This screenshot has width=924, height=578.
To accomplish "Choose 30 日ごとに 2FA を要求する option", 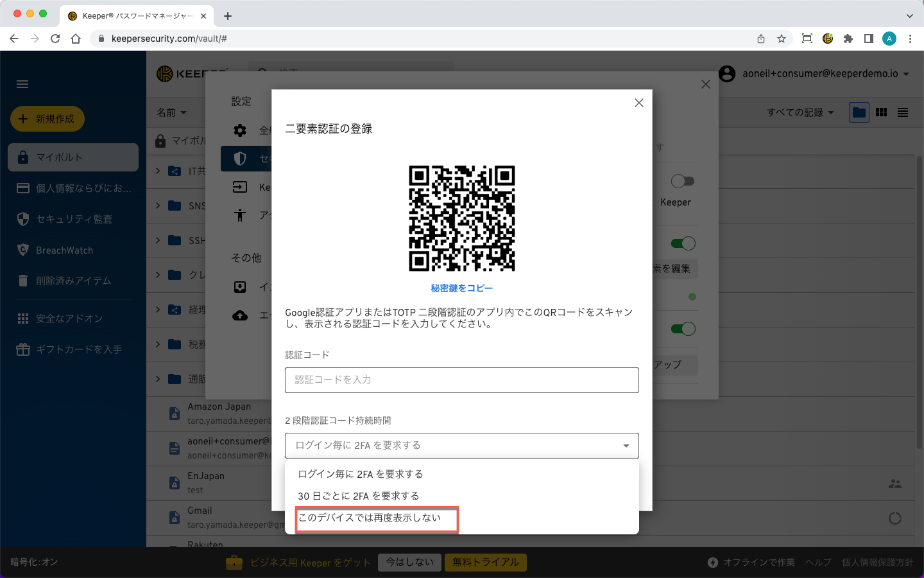I will (x=359, y=496).
